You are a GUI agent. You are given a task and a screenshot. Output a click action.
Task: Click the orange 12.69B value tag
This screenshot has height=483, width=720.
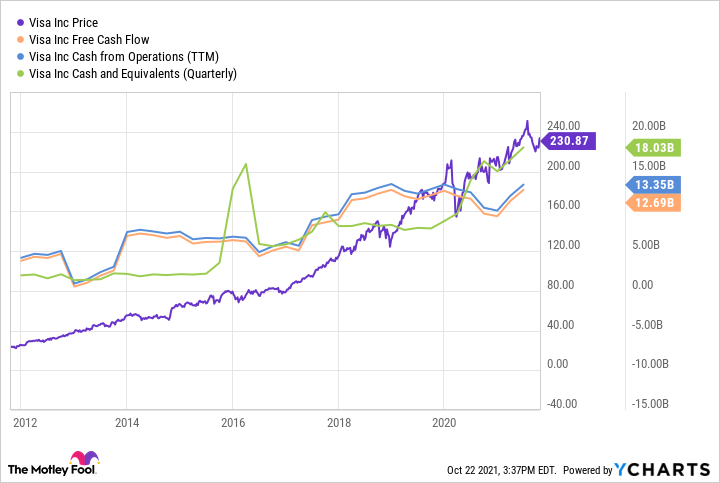click(655, 203)
